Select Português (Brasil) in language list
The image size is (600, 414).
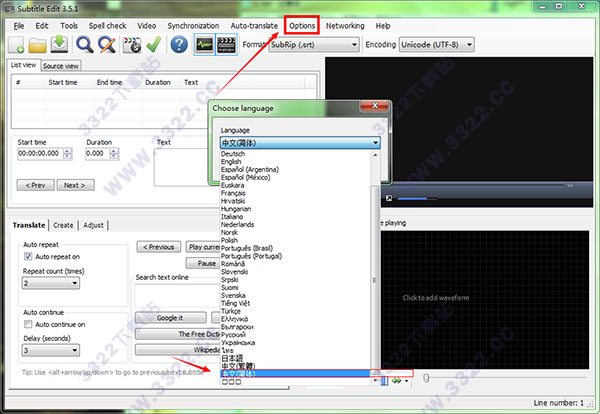tap(247, 248)
